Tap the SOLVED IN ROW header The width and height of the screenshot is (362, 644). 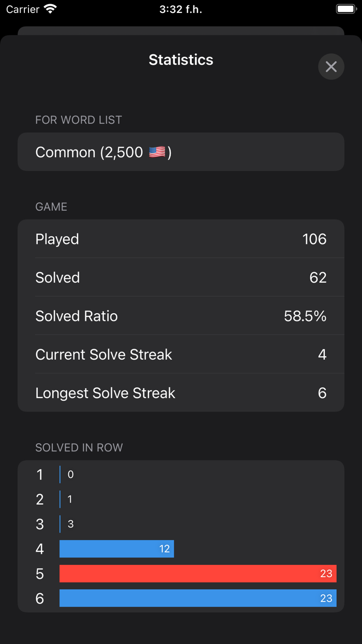(79, 448)
